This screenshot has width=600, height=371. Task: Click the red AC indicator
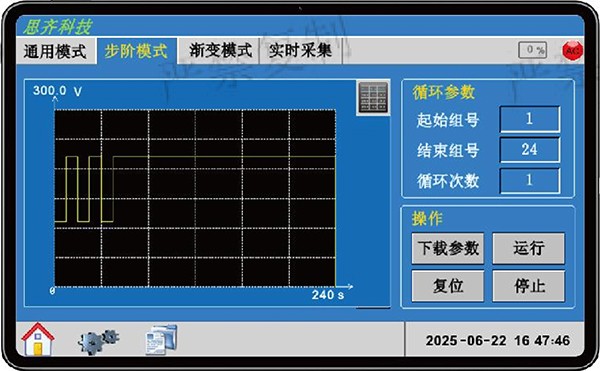click(572, 50)
